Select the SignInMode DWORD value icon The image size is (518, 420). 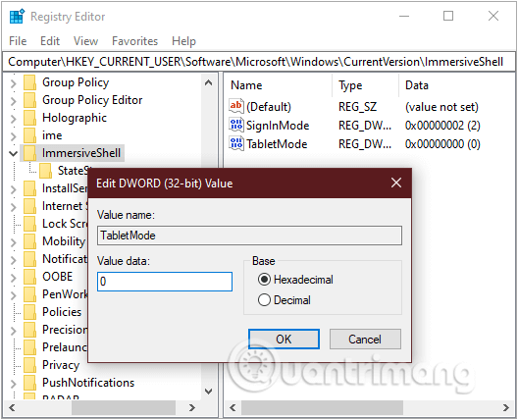pyautogui.click(x=236, y=125)
